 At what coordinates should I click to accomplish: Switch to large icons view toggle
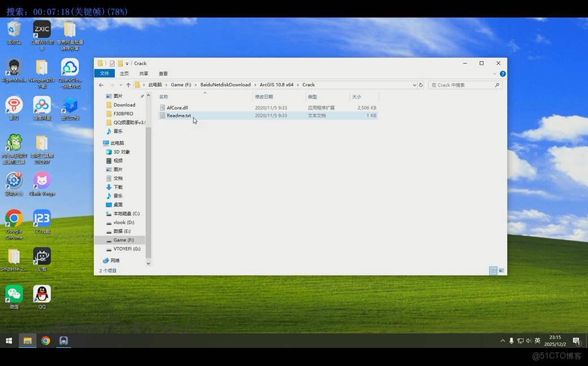[x=501, y=271]
